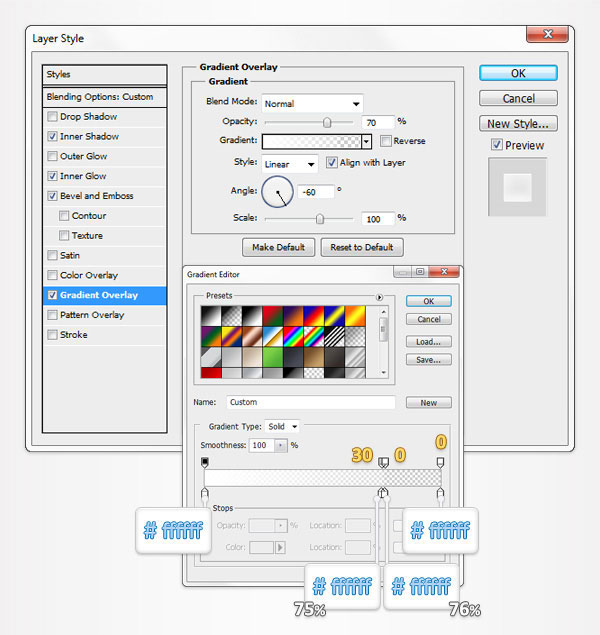Click the Reset to Default button

362,247
